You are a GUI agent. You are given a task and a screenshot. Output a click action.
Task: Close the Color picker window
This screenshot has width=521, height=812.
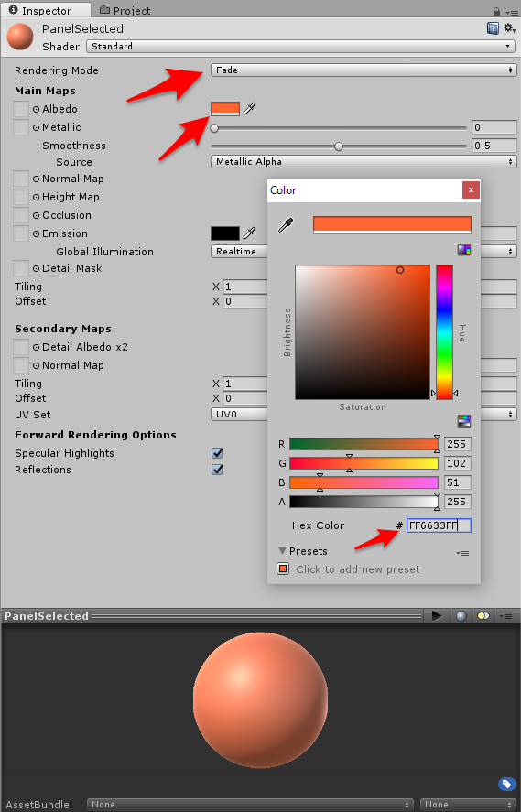471,190
